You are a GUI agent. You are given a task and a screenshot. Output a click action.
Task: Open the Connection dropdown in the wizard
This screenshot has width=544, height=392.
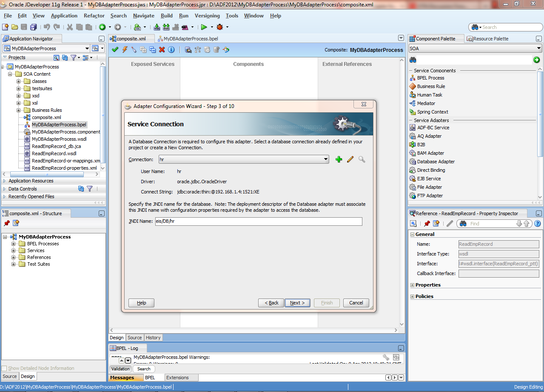tap(326, 159)
